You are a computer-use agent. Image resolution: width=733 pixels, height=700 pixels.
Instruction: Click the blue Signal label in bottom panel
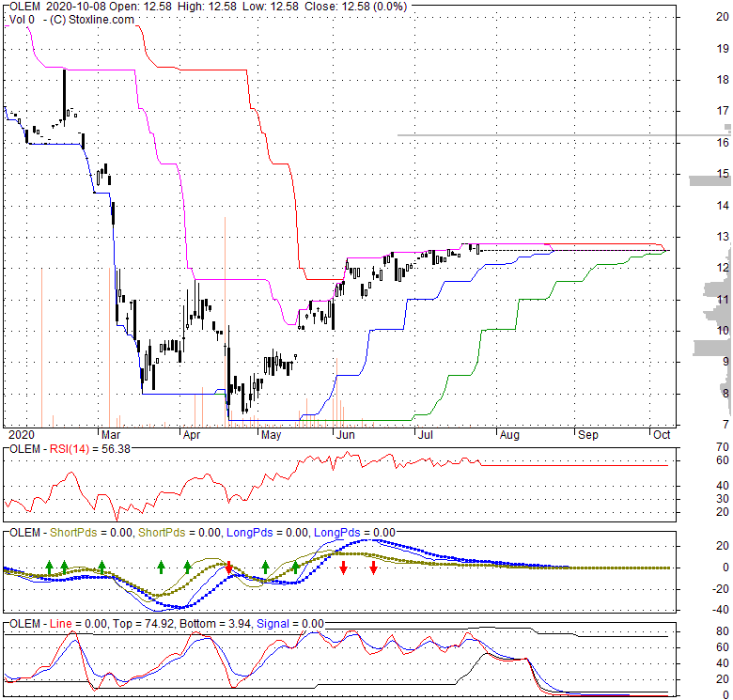pos(273,624)
